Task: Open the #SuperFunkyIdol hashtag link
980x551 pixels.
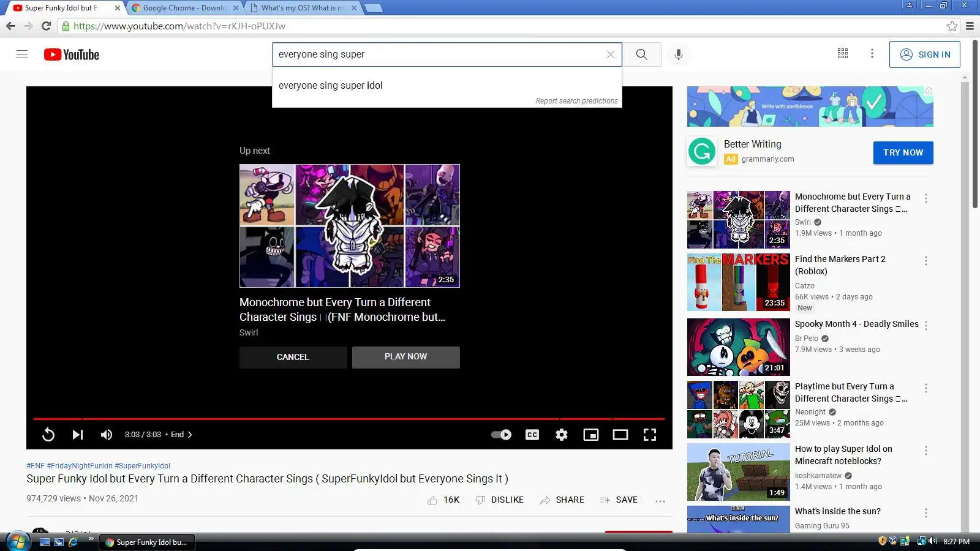Action: click(x=143, y=466)
